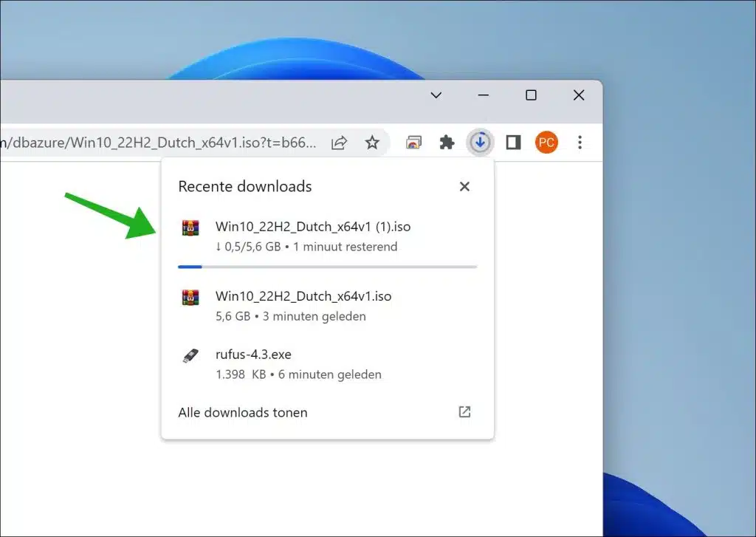Open the Chrome three-dot menu
This screenshot has width=756, height=537.
coord(580,142)
